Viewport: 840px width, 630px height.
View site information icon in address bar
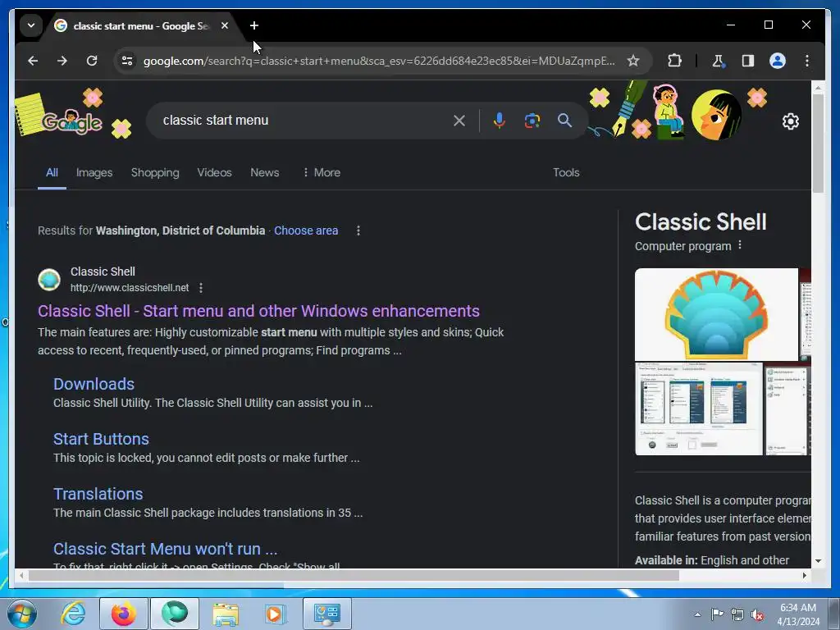pos(127,61)
